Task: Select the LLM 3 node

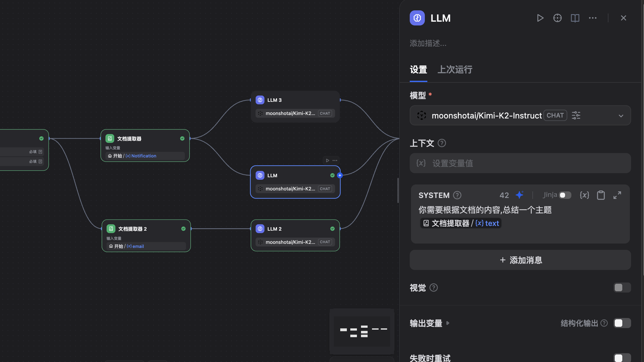Action: (x=295, y=106)
